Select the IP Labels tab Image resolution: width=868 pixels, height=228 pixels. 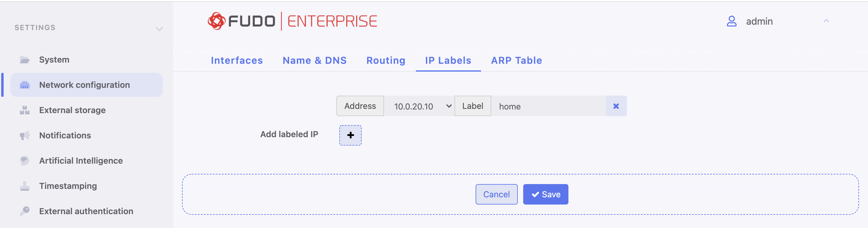[448, 60]
